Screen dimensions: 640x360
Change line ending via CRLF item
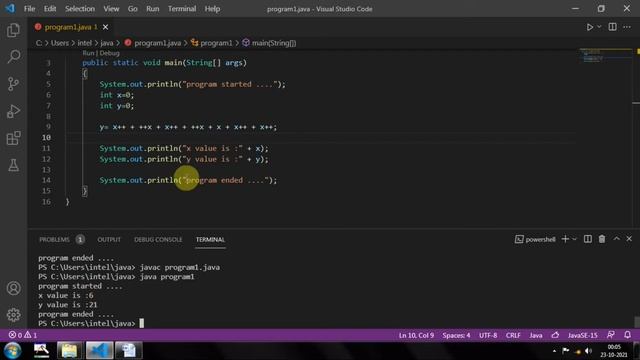click(x=513, y=335)
